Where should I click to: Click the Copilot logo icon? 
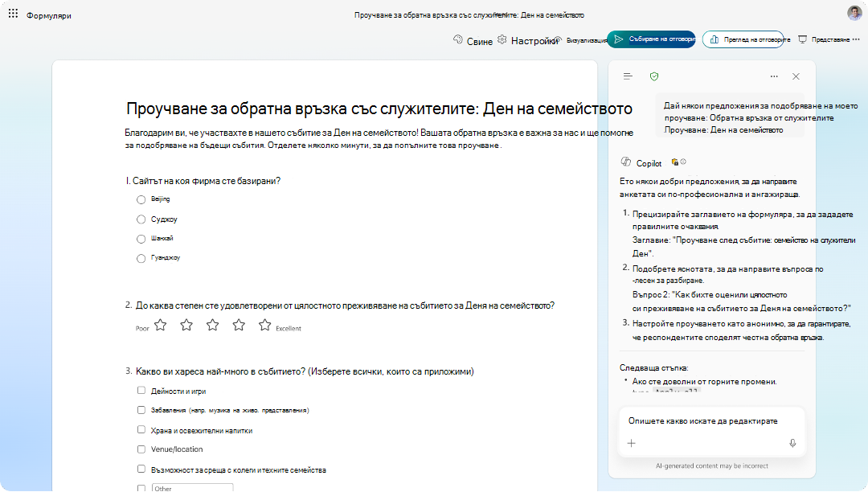[x=626, y=162]
